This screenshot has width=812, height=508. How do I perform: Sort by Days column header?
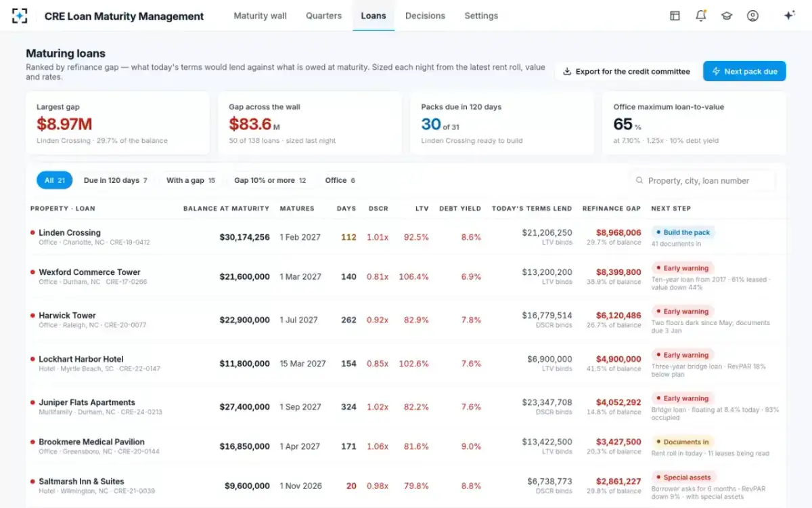346,209
